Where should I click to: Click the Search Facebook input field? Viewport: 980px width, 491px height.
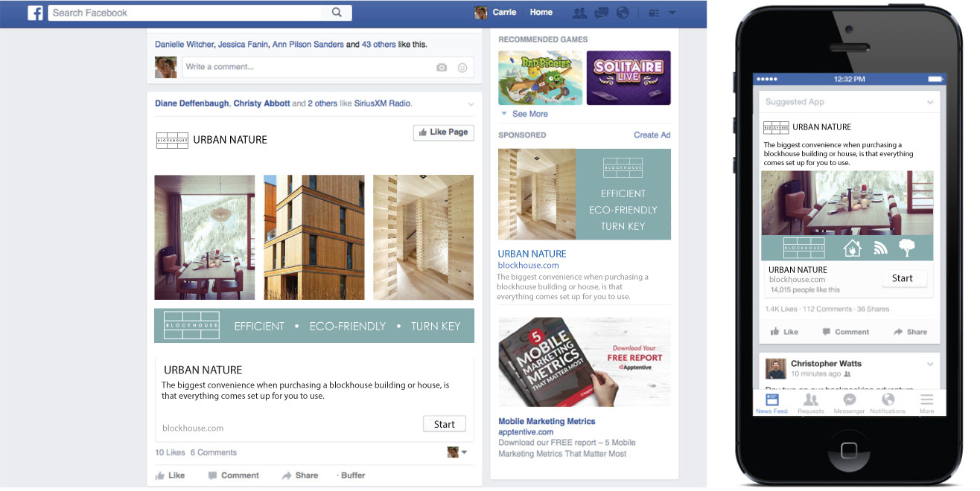186,13
